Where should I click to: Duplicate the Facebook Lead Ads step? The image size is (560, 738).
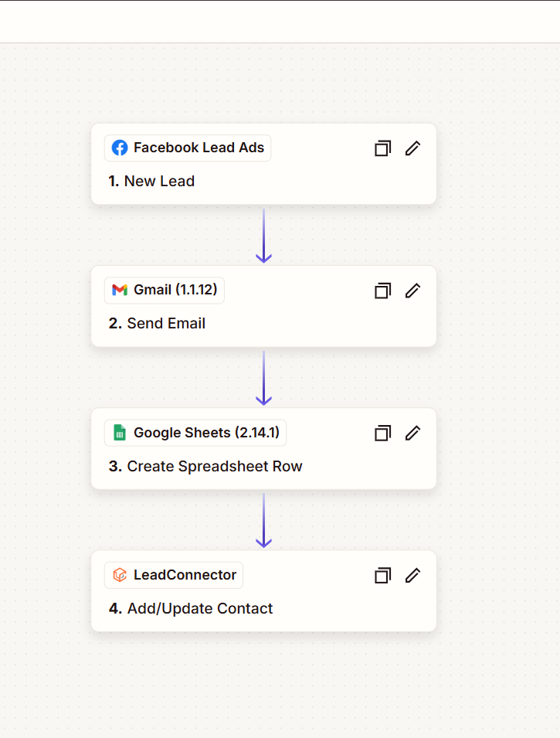tap(382, 148)
